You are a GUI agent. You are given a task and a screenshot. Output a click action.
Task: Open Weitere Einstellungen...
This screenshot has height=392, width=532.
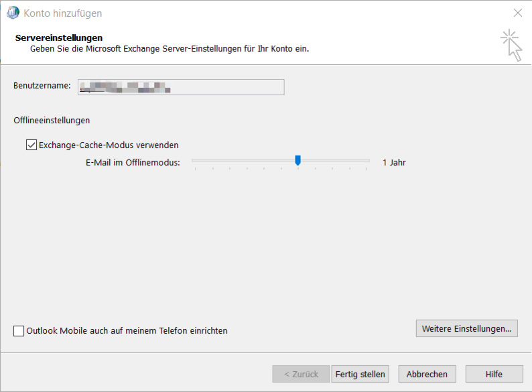pos(467,328)
